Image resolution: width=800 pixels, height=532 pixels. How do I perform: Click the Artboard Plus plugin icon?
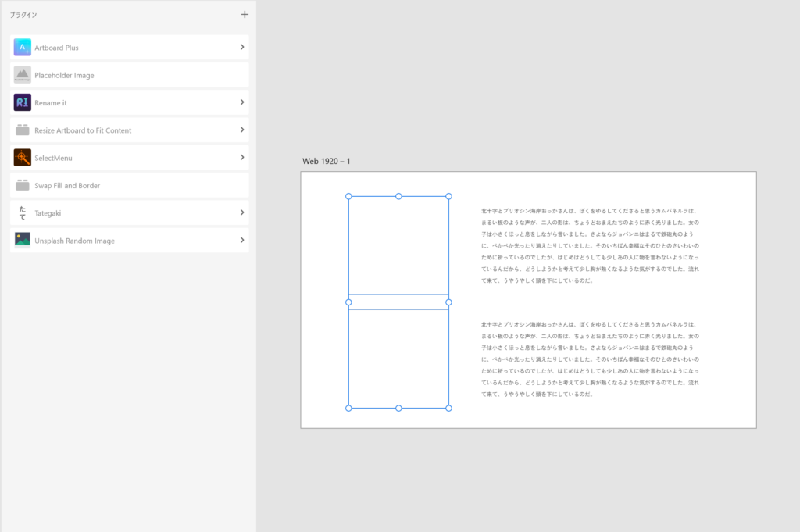23,48
